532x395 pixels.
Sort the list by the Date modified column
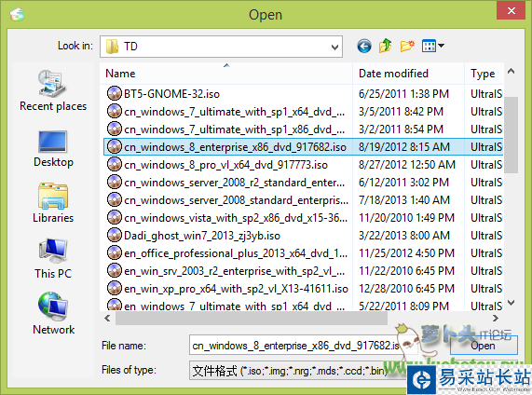(x=408, y=74)
